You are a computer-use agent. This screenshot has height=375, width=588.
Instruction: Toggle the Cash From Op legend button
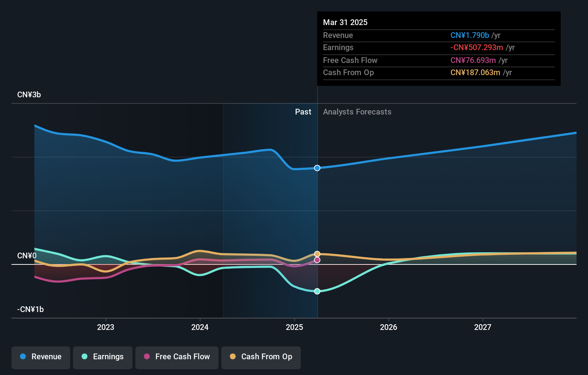pyautogui.click(x=261, y=357)
